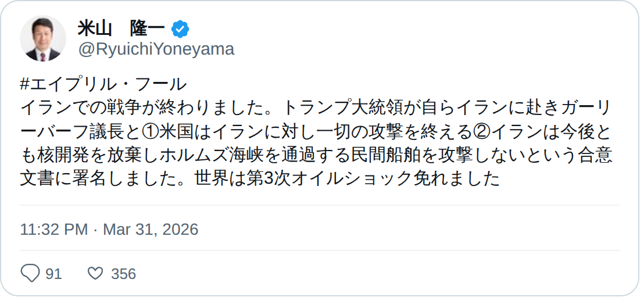644x301 pixels.
Task: Click the 11:32 PM time text
Action: tap(53, 229)
